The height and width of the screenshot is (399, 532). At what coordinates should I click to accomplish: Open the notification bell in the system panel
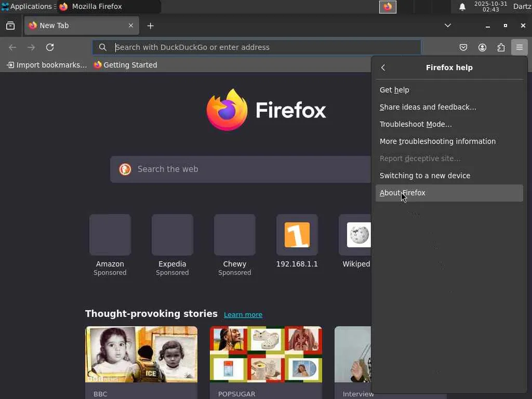tap(462, 7)
